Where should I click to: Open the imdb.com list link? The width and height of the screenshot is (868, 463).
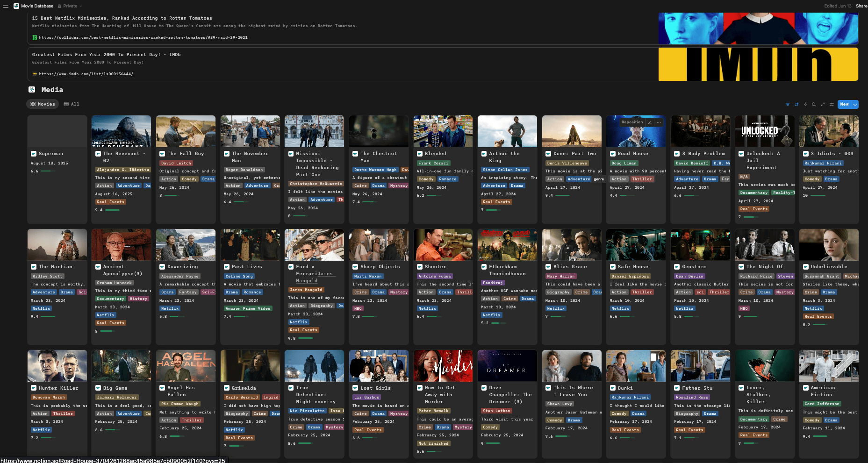pyautogui.click(x=86, y=74)
